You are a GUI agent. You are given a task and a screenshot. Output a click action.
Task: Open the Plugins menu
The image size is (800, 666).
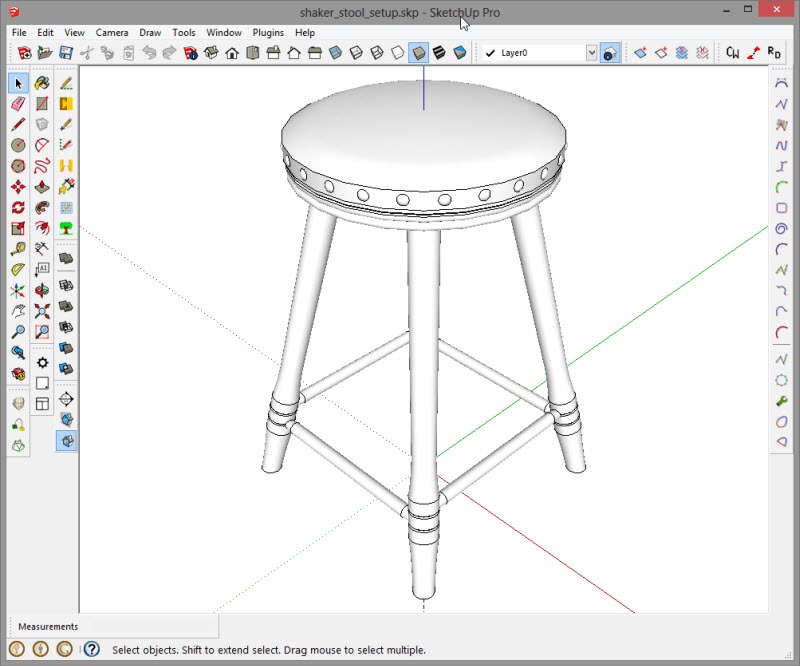268,32
